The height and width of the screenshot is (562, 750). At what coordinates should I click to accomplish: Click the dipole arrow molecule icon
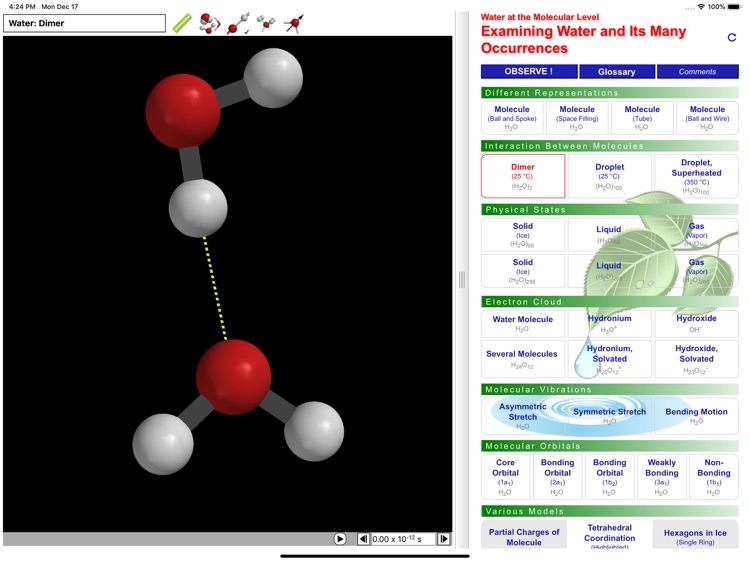point(293,23)
